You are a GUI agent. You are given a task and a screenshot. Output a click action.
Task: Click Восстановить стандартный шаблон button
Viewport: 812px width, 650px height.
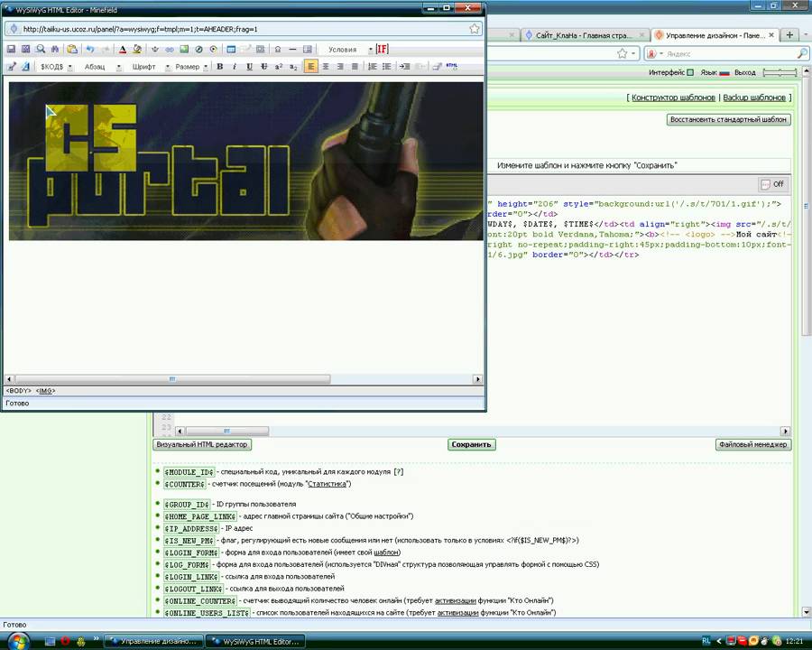tap(728, 119)
